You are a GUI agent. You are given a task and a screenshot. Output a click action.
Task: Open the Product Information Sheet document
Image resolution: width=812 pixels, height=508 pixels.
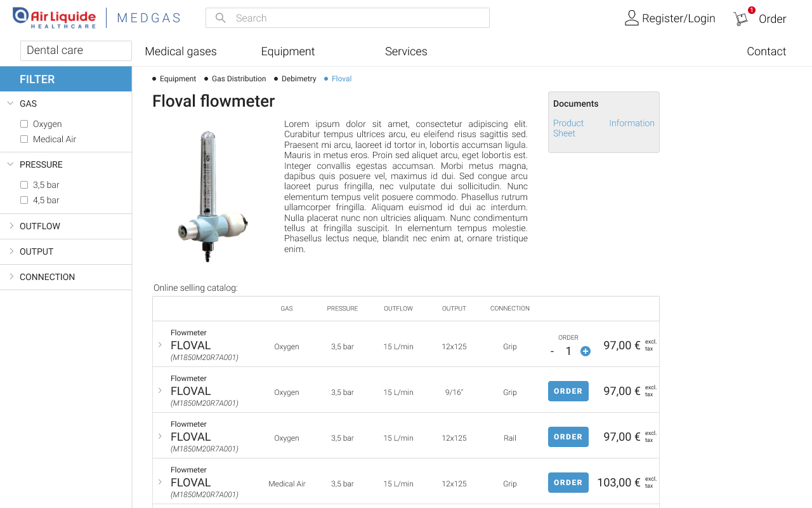(x=604, y=128)
